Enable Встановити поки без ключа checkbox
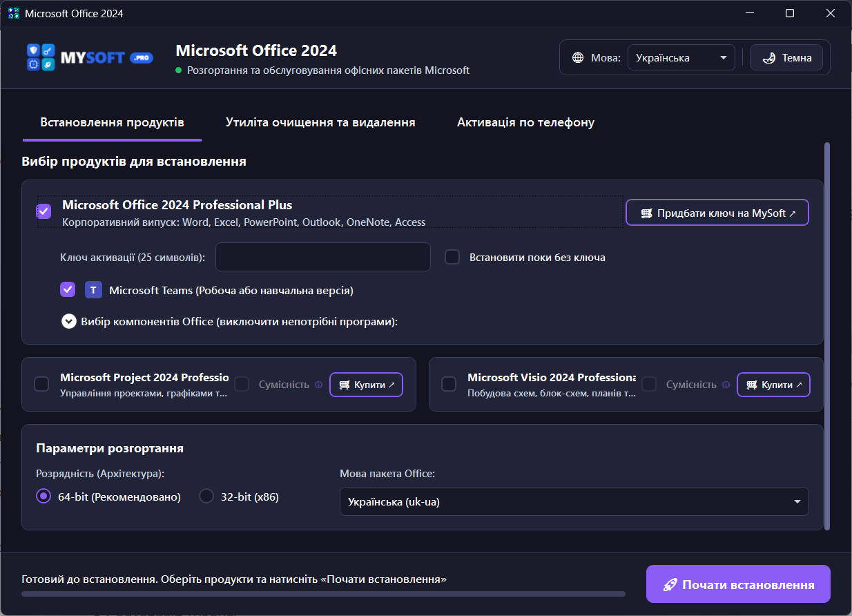 pos(452,257)
